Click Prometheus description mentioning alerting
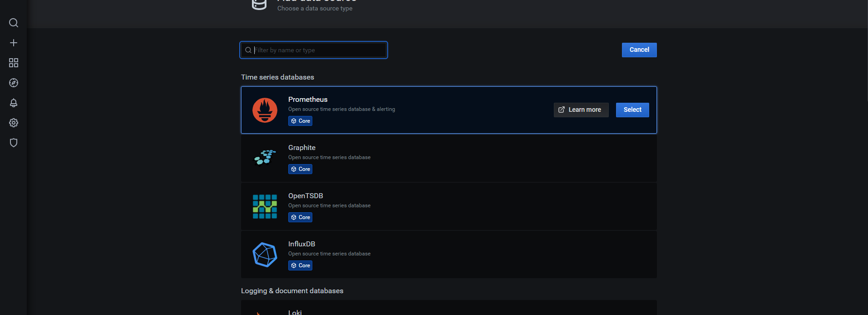 pyautogui.click(x=341, y=109)
